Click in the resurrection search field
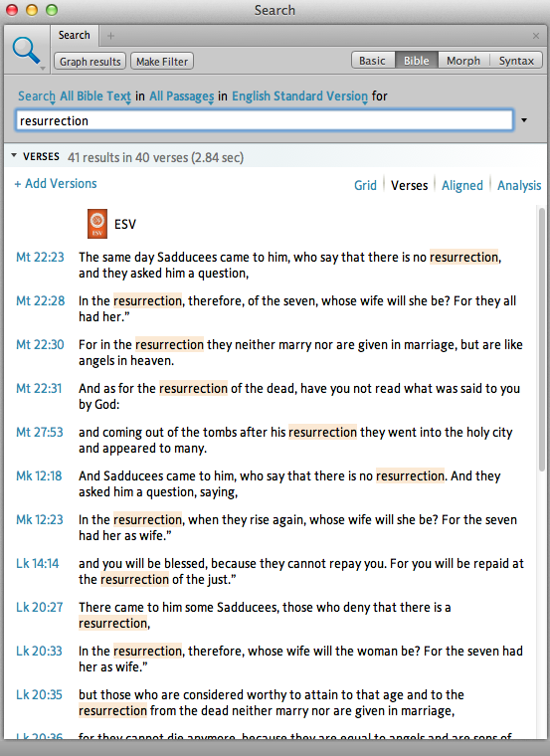 (x=265, y=120)
